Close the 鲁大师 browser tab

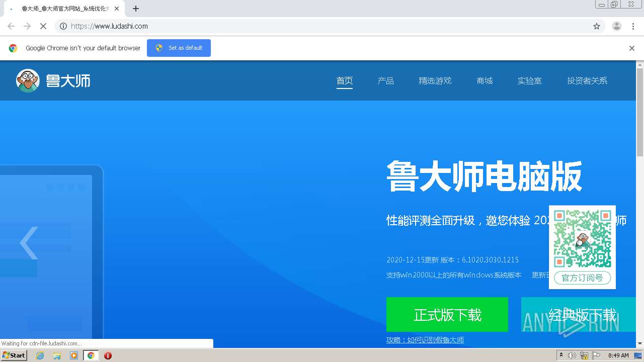pyautogui.click(x=117, y=9)
